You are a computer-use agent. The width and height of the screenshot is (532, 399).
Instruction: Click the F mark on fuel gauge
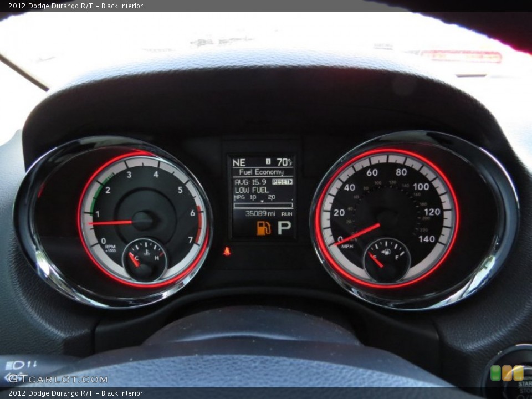397,258
